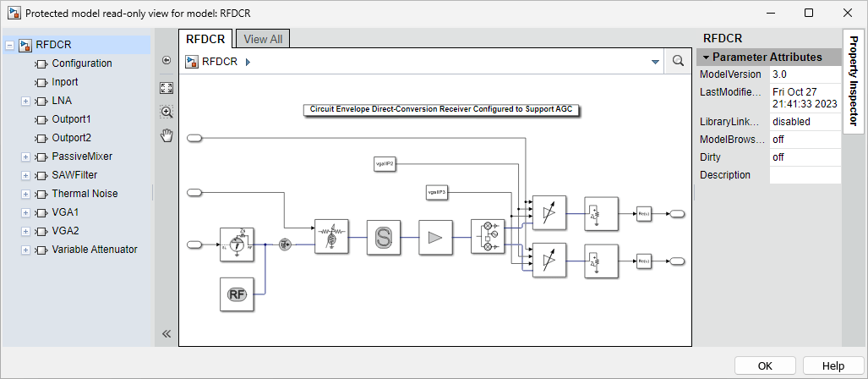Image resolution: width=868 pixels, height=379 pixels.
Task: Click the LastModified date value
Action: coord(805,97)
